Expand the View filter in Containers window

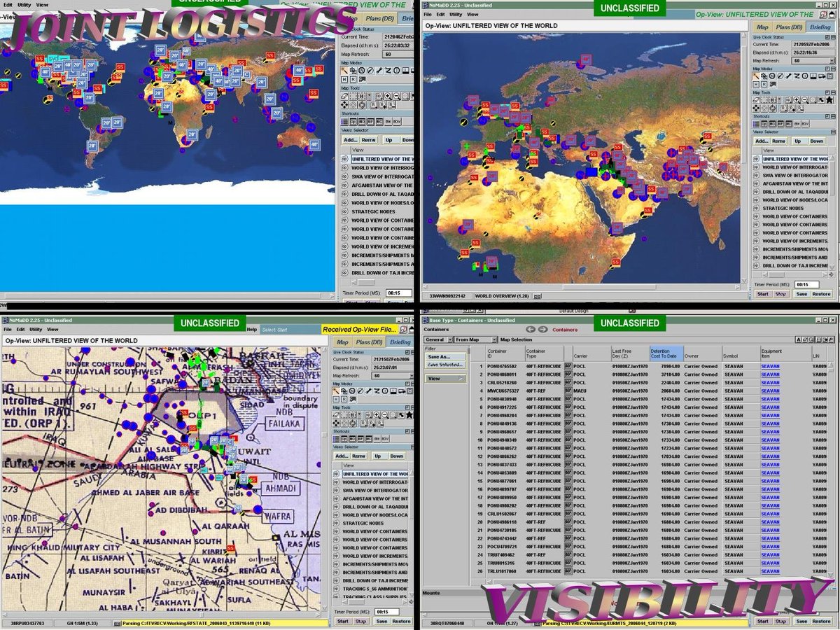[445, 379]
